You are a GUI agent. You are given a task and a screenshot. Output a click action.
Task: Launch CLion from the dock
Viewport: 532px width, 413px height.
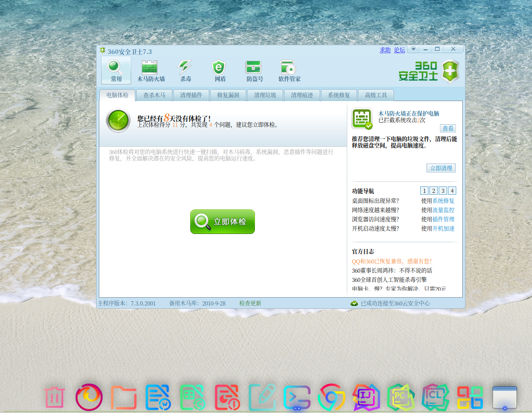click(x=435, y=397)
